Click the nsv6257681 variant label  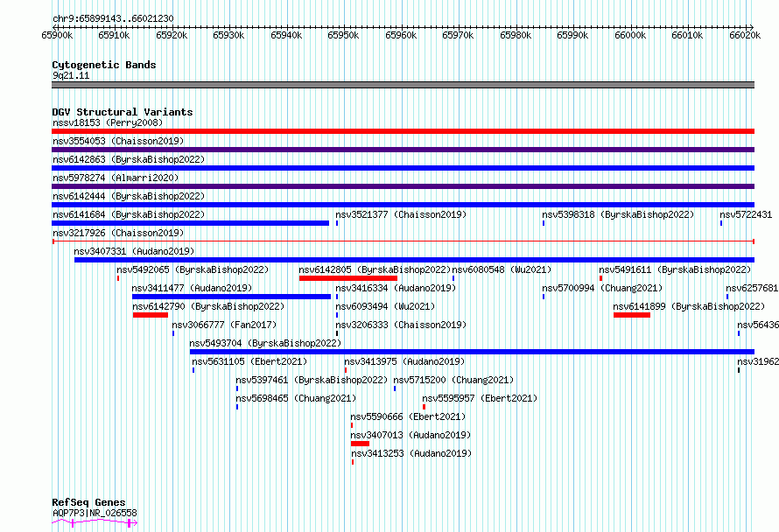click(x=752, y=288)
